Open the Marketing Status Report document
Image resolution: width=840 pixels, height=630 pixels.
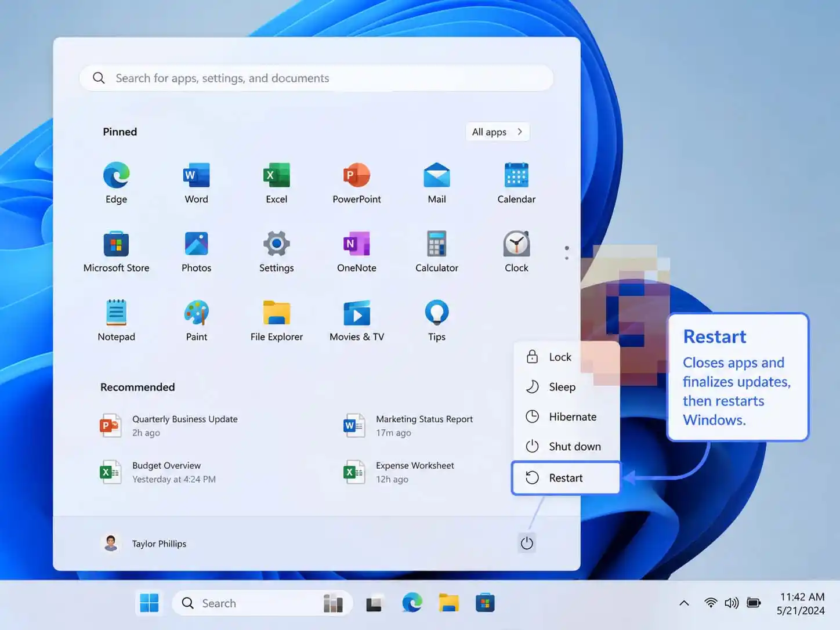pyautogui.click(x=408, y=426)
